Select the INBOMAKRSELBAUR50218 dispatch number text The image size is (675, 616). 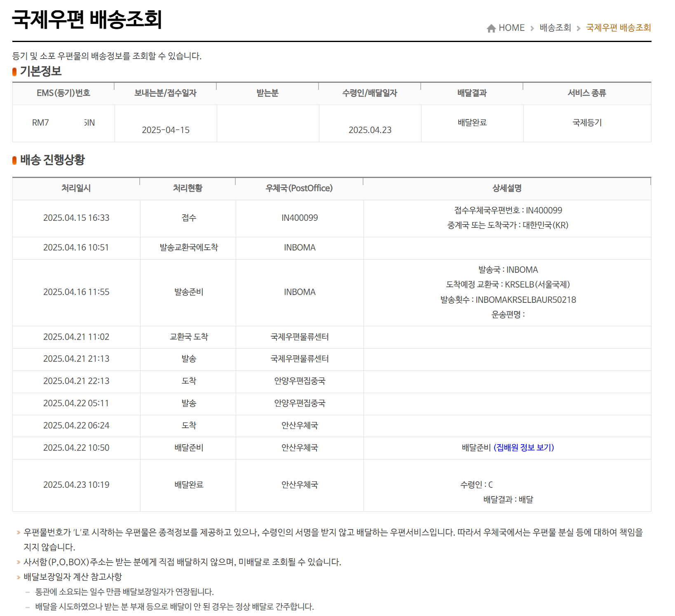tap(526, 300)
